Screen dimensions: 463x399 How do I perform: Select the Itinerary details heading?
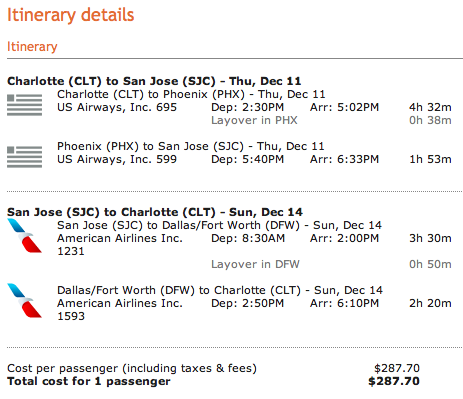point(71,15)
